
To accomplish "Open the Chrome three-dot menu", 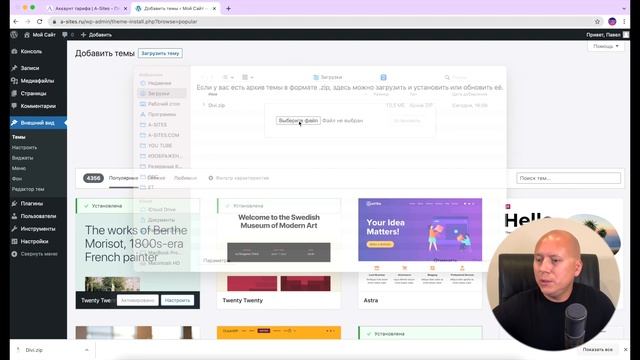I will [624, 22].
